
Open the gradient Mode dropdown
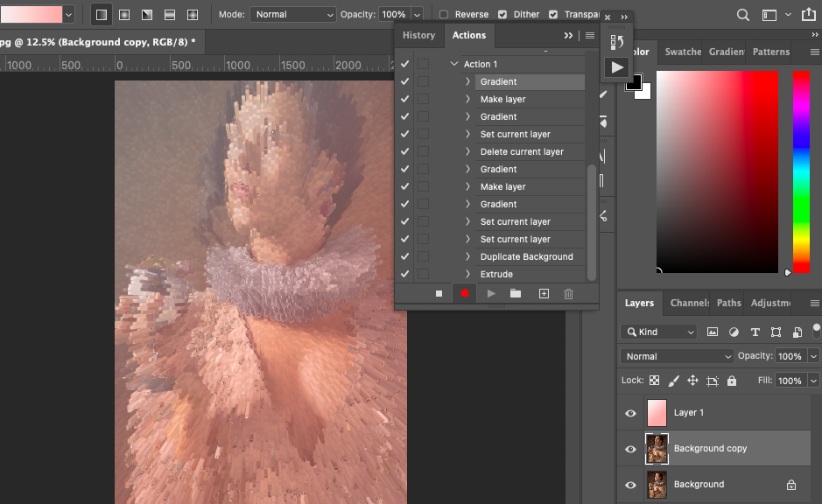(293, 15)
